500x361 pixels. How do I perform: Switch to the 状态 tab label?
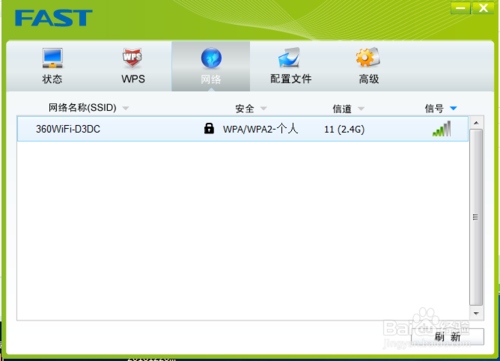coord(52,79)
